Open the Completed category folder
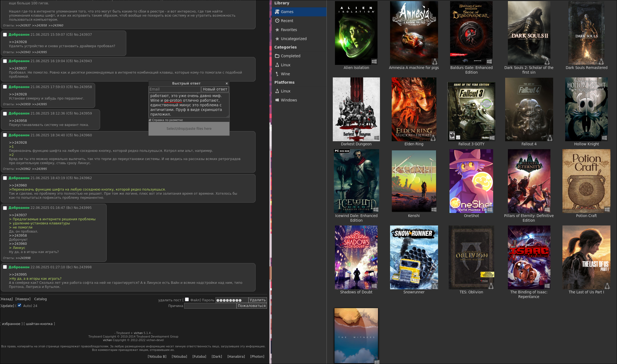The width and height of the screenshot is (617, 364). click(299, 56)
